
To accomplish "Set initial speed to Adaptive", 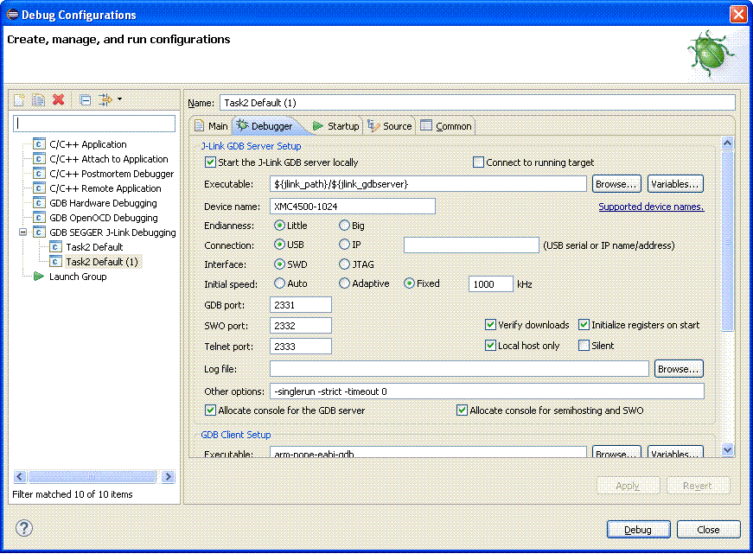I will click(x=344, y=283).
